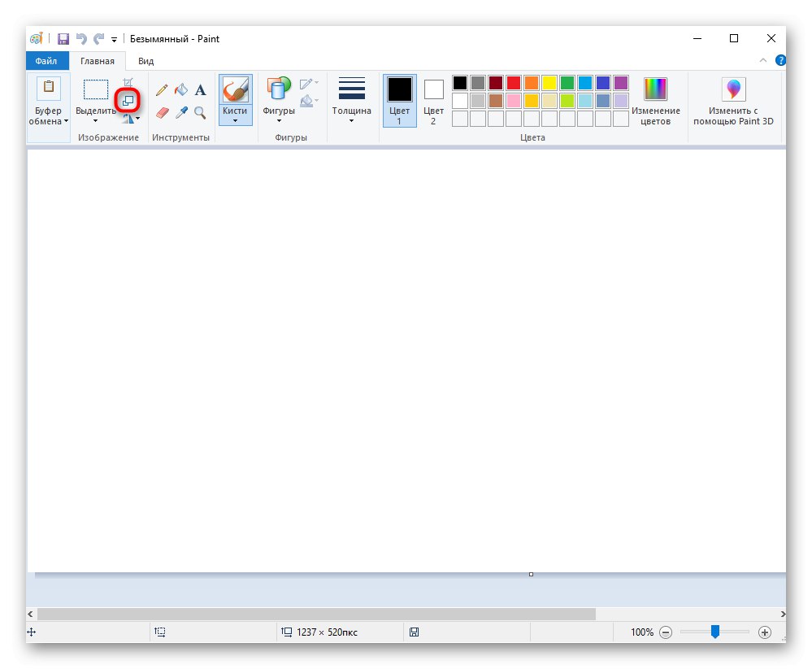812x669 pixels.
Task: Open the shape Fill dropdown
Action: click(x=309, y=101)
